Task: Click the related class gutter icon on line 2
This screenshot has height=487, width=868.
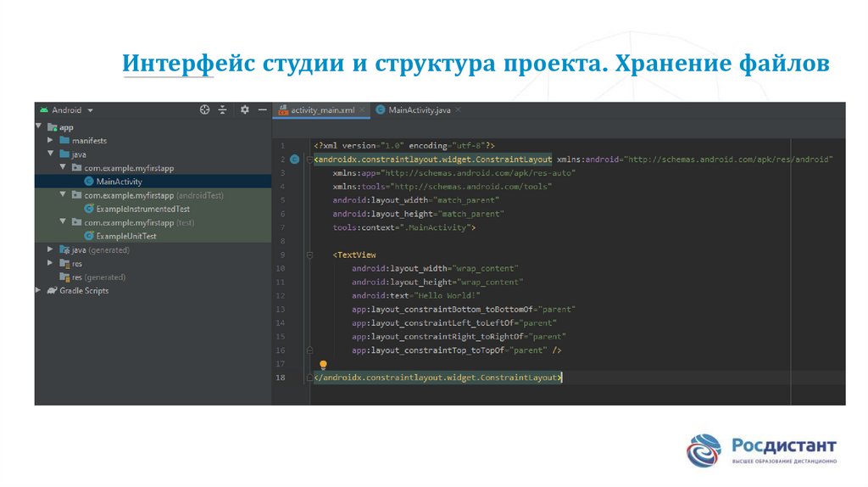Action: coord(294,159)
